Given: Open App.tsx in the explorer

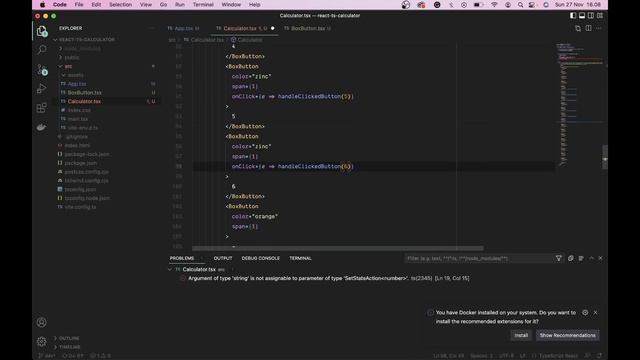Looking at the screenshot, I should coord(77,84).
